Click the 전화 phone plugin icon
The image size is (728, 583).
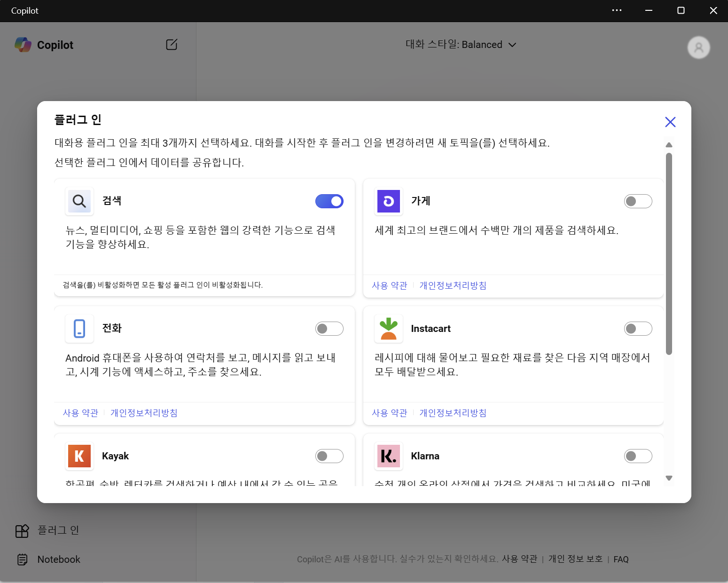click(x=79, y=329)
